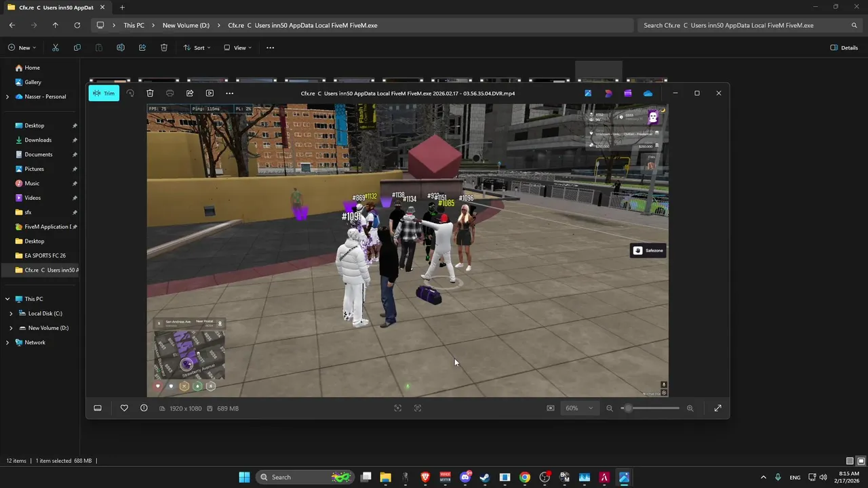Switch to large thumbnails view at status bar
Image resolution: width=868 pixels, height=488 pixels.
860,461
